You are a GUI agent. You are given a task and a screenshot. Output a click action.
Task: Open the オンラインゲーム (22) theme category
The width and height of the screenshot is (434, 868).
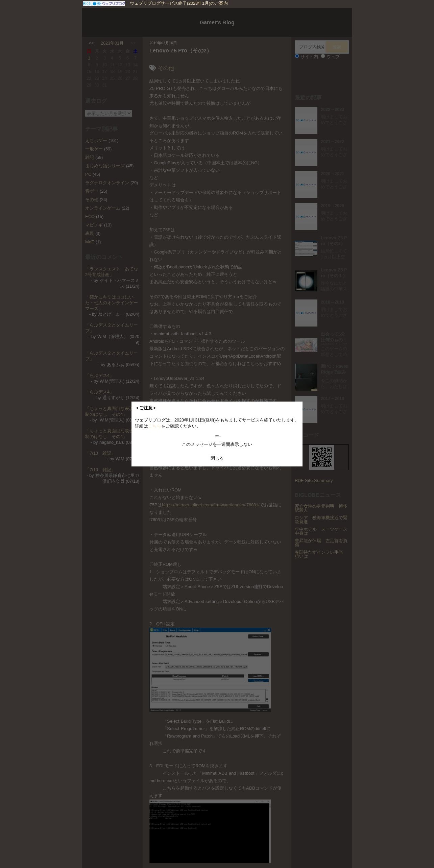coord(102,208)
